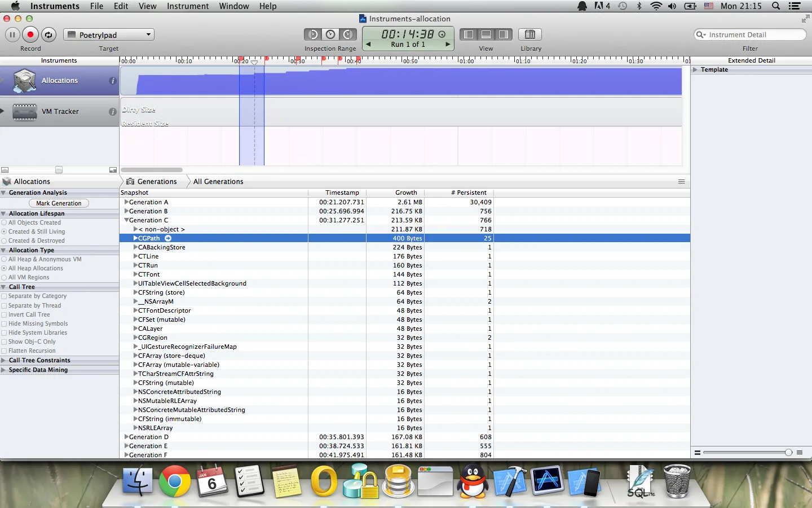Screen dimensions: 812x508
Task: Expand the Call Tree Constraints section
Action: pyautogui.click(x=3, y=360)
